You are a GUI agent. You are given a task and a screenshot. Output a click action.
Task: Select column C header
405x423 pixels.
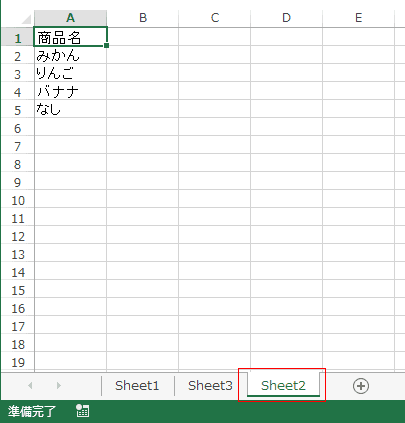[x=215, y=18]
